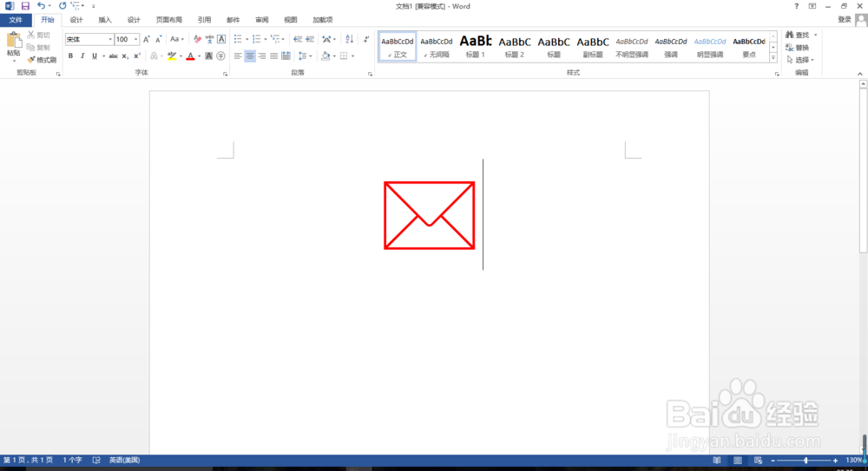Image resolution: width=868 pixels, height=471 pixels.
Task: Apply distributed alignment
Action: pos(286,56)
